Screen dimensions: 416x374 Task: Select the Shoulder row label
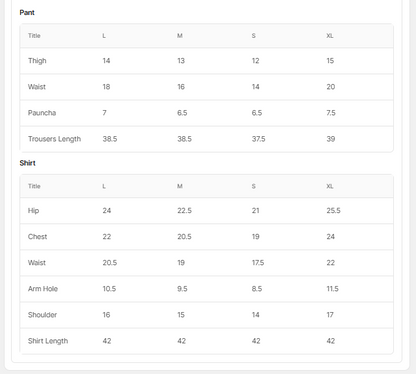42,315
